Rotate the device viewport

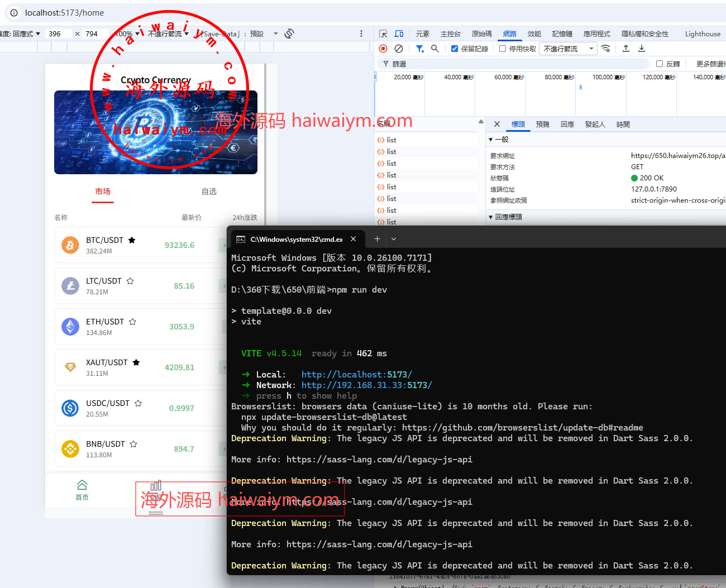click(x=289, y=34)
